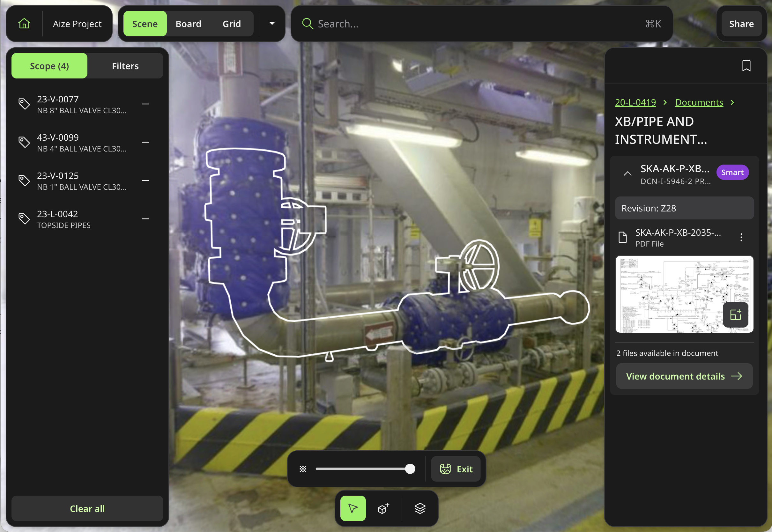Expand the chevron after Documents breadcrumb
Screen dimensions: 772x532
pos(732,102)
